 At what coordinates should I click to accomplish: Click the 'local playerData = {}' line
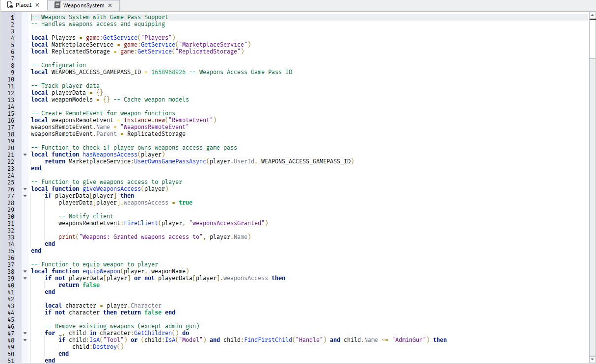click(67, 93)
